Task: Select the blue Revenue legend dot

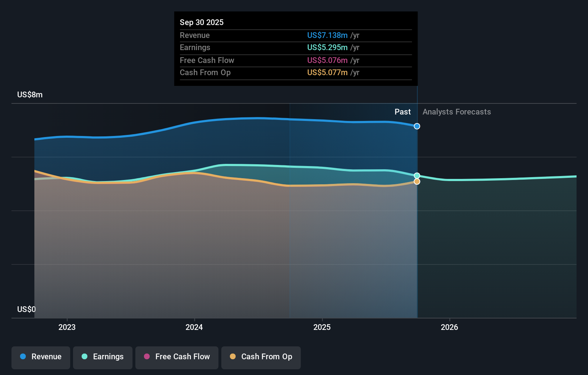Action: point(23,357)
